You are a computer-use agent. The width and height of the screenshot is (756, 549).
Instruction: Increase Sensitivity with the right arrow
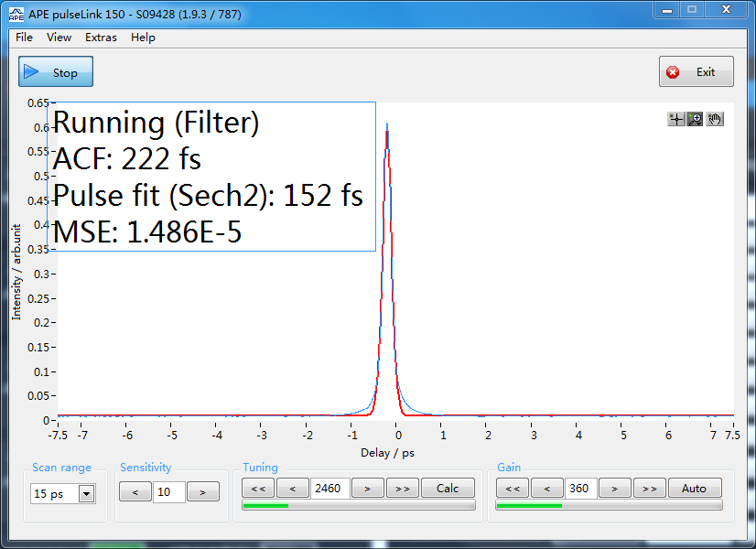203,491
